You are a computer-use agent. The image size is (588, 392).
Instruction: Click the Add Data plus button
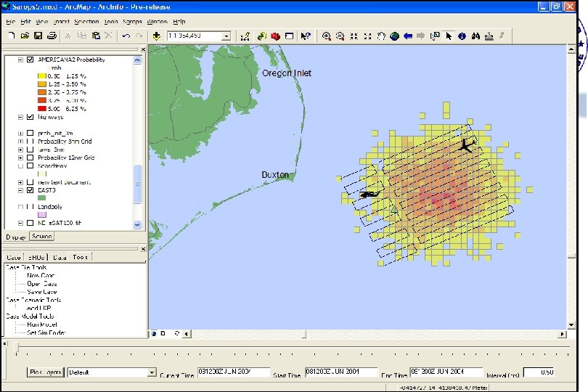(156, 36)
